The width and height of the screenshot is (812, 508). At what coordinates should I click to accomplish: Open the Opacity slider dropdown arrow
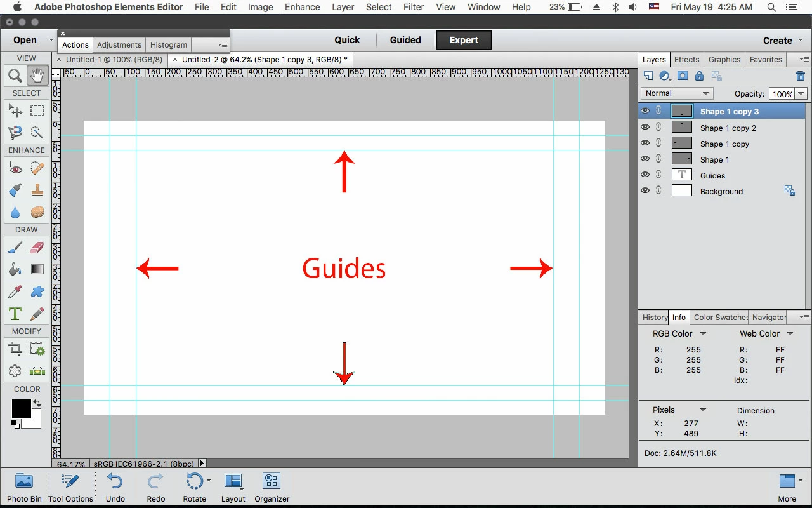point(801,94)
